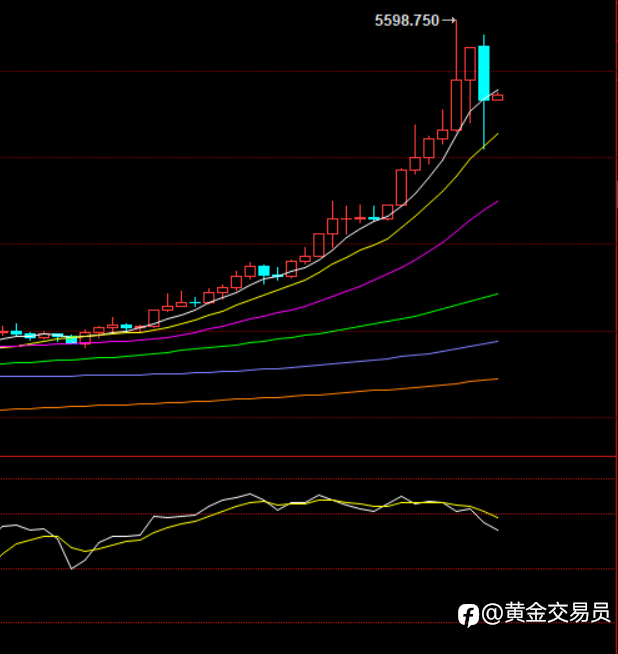Click the 5598.750 peak price label
The image size is (618, 654).
[x=407, y=20]
